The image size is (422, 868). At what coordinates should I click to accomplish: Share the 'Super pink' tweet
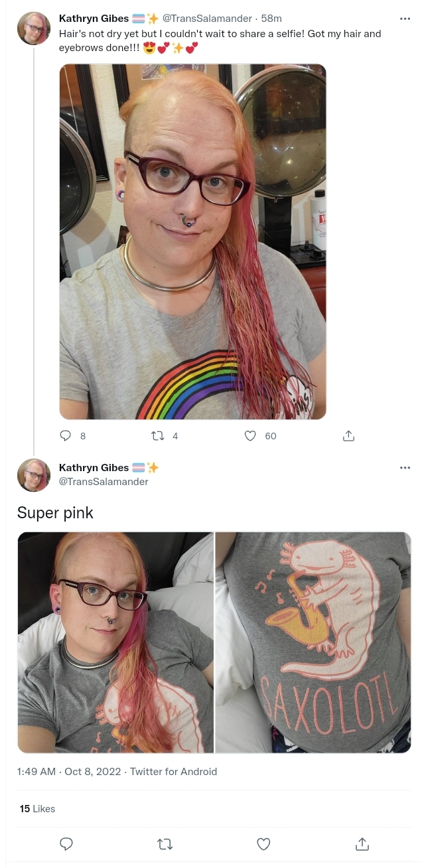[x=362, y=844]
